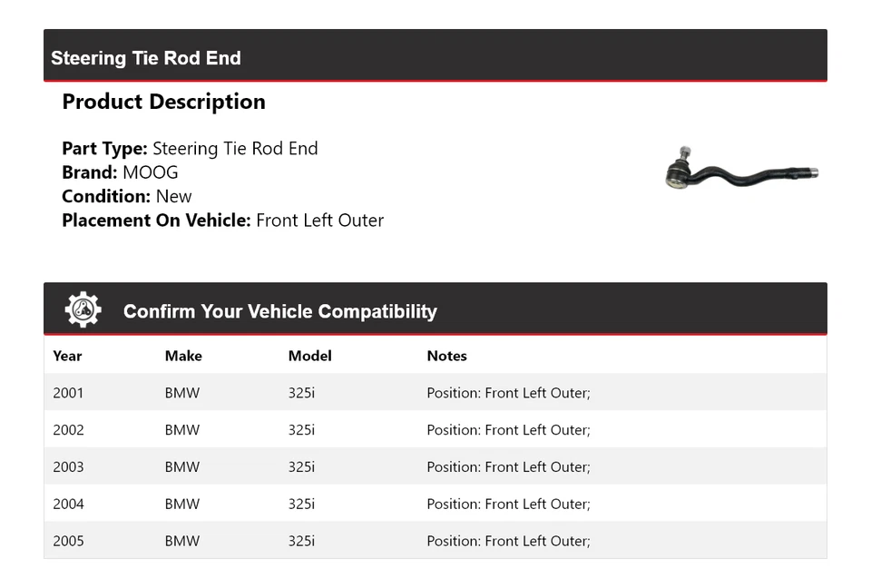Click the Confirm Your Vehicle Compatibility heading
Image resolution: width=871 pixels, height=588 pixels.
[279, 311]
